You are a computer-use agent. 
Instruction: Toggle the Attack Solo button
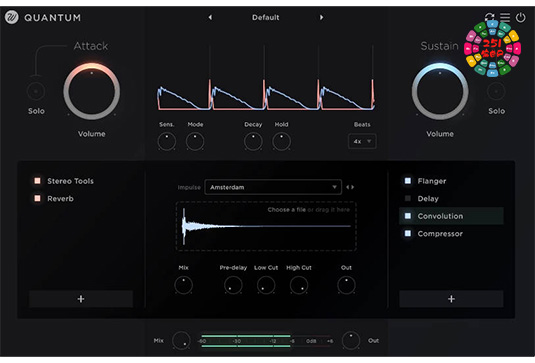pyautogui.click(x=36, y=91)
